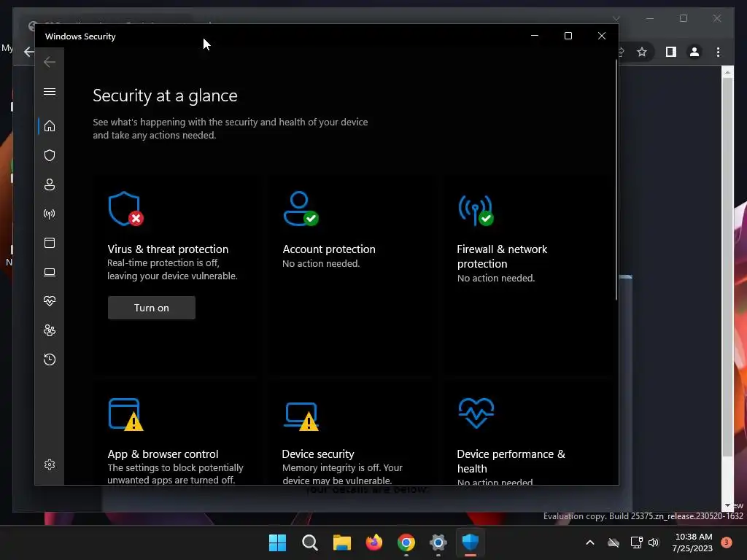Viewport: 747px width, 560px height.
Task: Click "Security at a glance" title
Action: pyautogui.click(x=165, y=96)
